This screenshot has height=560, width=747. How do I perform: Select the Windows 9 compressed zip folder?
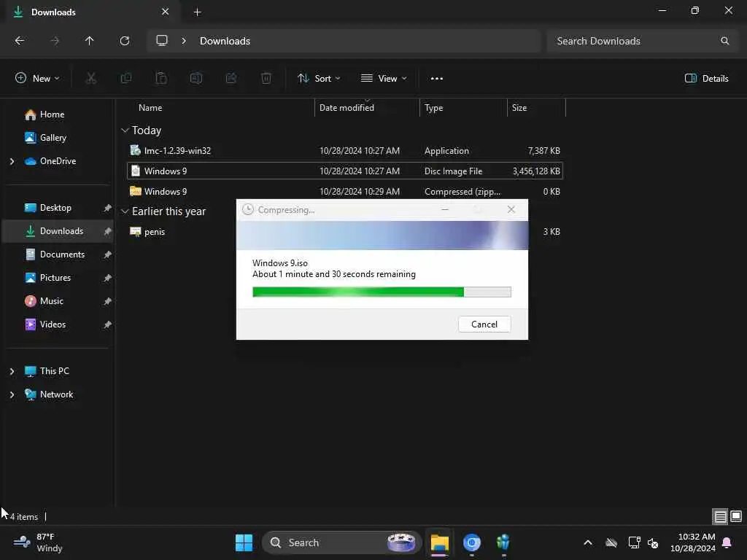[x=345, y=192]
